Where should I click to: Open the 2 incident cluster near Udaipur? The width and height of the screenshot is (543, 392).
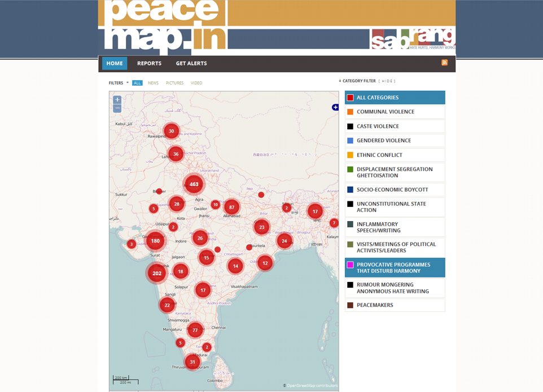[173, 227]
